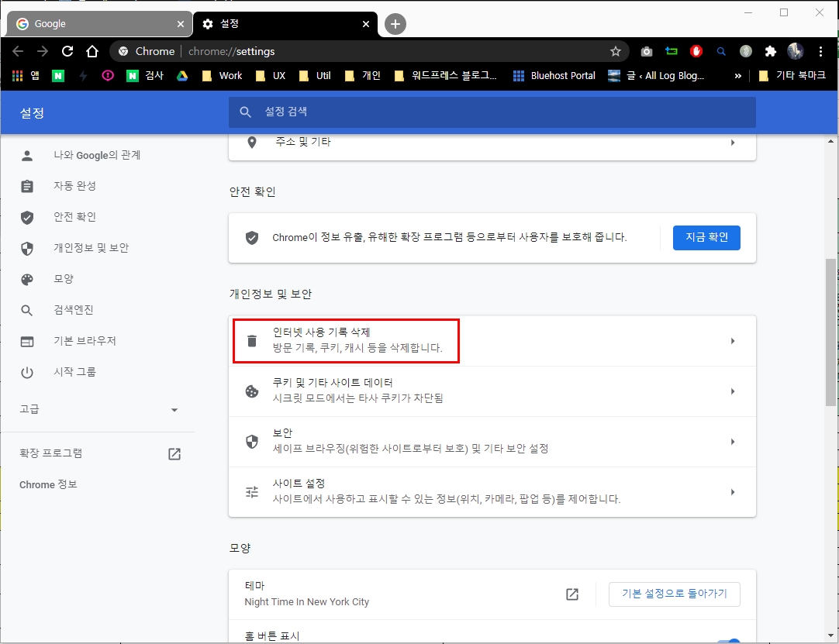Open theme in Web Store external-link icon
839x644 pixels.
coord(572,594)
